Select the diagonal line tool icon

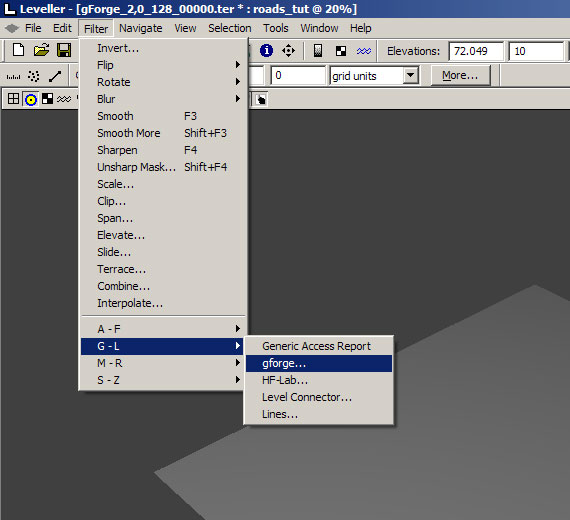55,76
